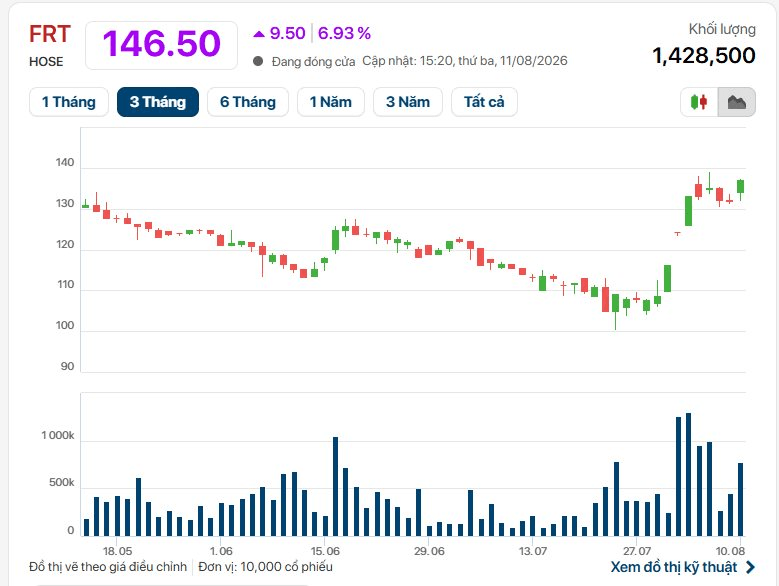Click the 130 price axis label
The image size is (779, 586).
pos(65,203)
